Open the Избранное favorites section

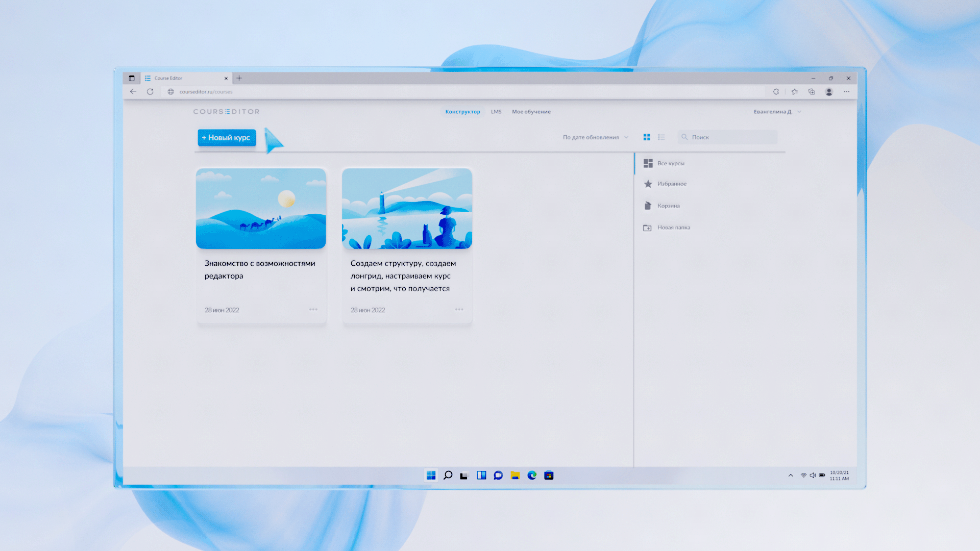pos(671,184)
